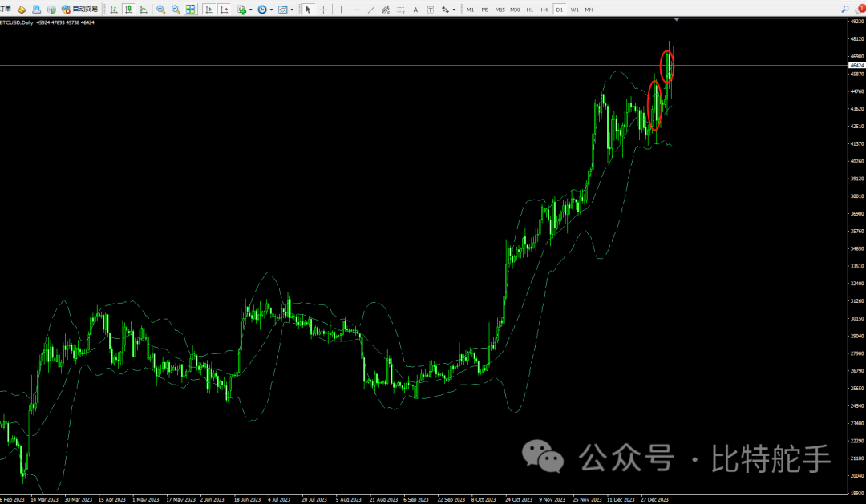
Task: Click the 18930 price scale value
Action: 857,494
